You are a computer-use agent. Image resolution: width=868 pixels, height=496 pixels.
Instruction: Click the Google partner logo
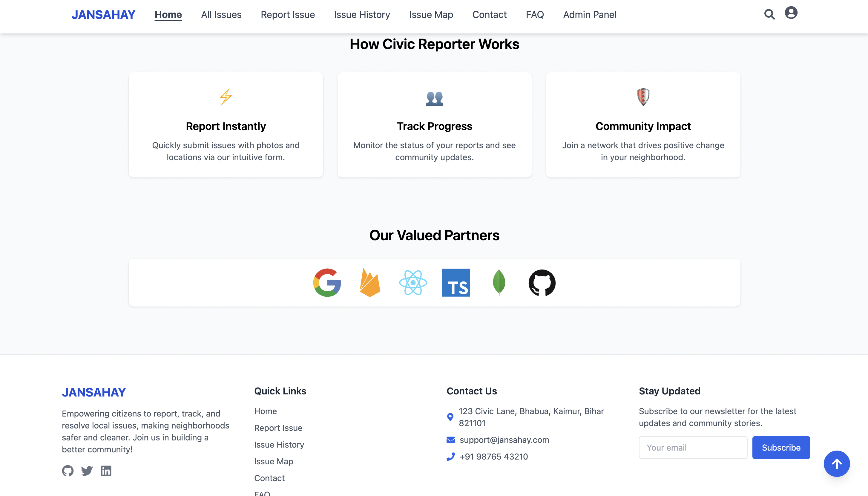tap(327, 282)
